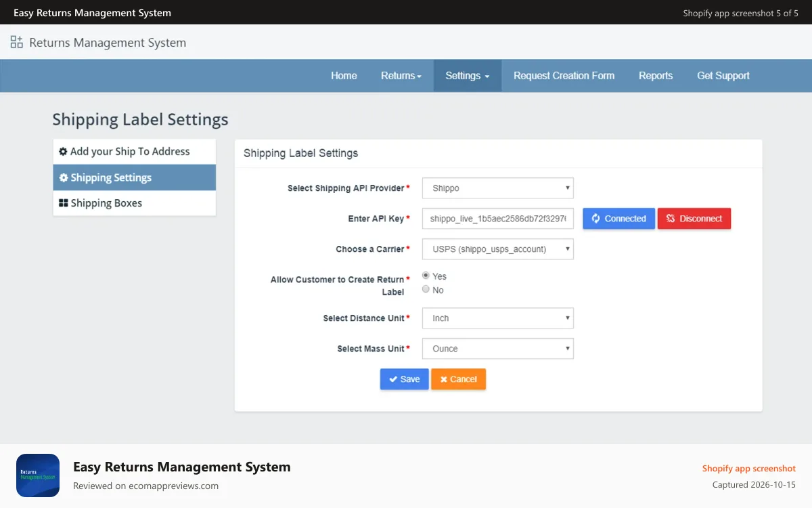Image resolution: width=812 pixels, height=508 pixels.
Task: Click the orange Shopify app screenshot caption
Action: (749, 468)
